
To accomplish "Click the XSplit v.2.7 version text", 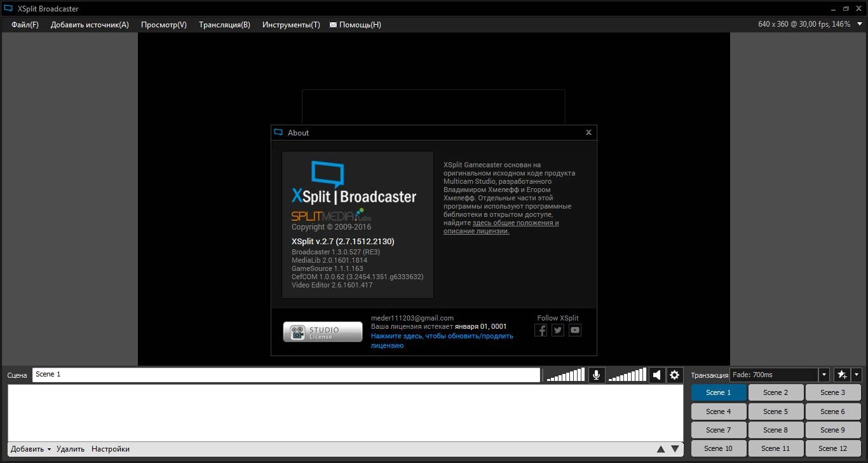I will 343,242.
